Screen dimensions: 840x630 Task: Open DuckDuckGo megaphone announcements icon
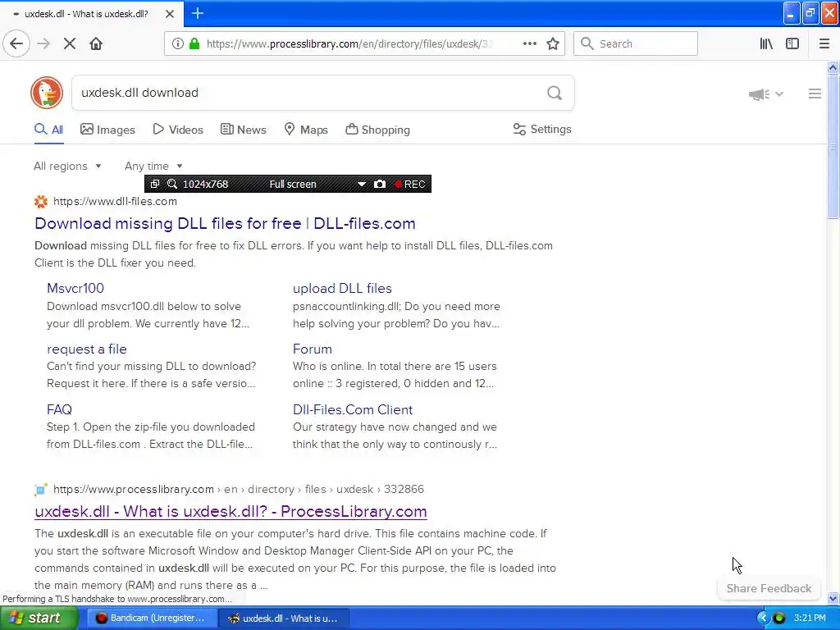[759, 94]
